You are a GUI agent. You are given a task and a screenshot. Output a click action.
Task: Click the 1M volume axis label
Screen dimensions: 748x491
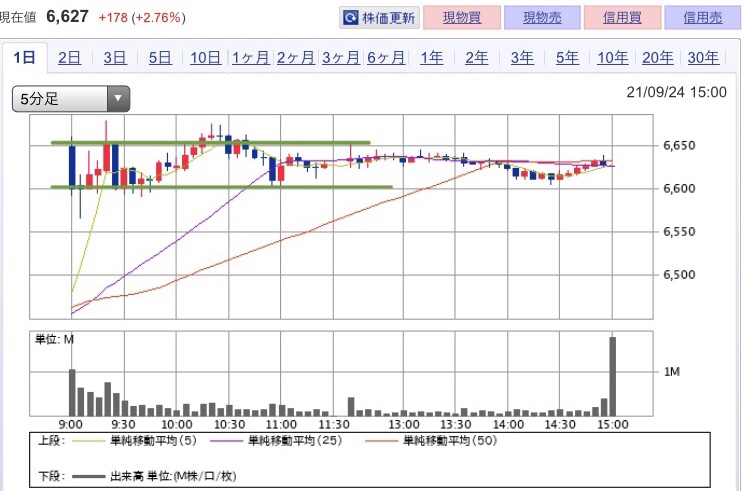672,371
